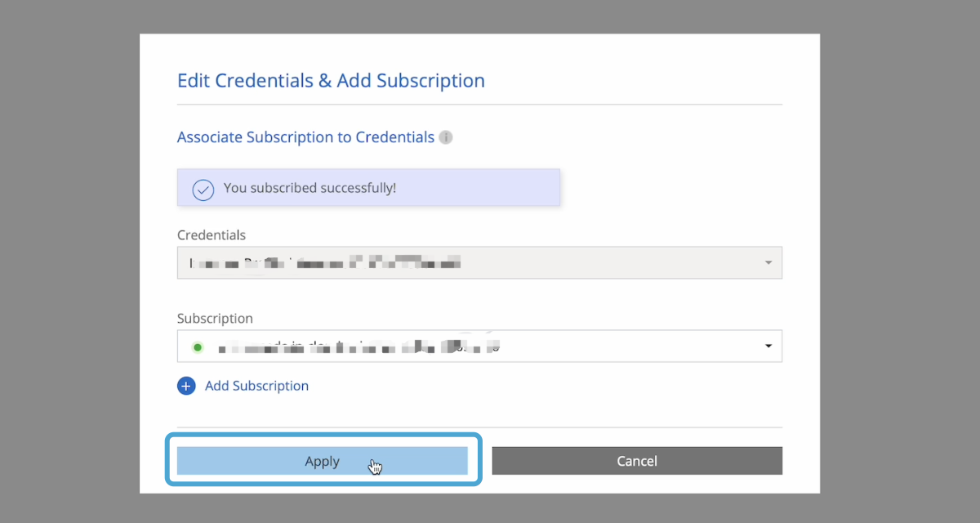This screenshot has width=980, height=523.
Task: Select the blurred credentials value text
Action: coord(327,263)
